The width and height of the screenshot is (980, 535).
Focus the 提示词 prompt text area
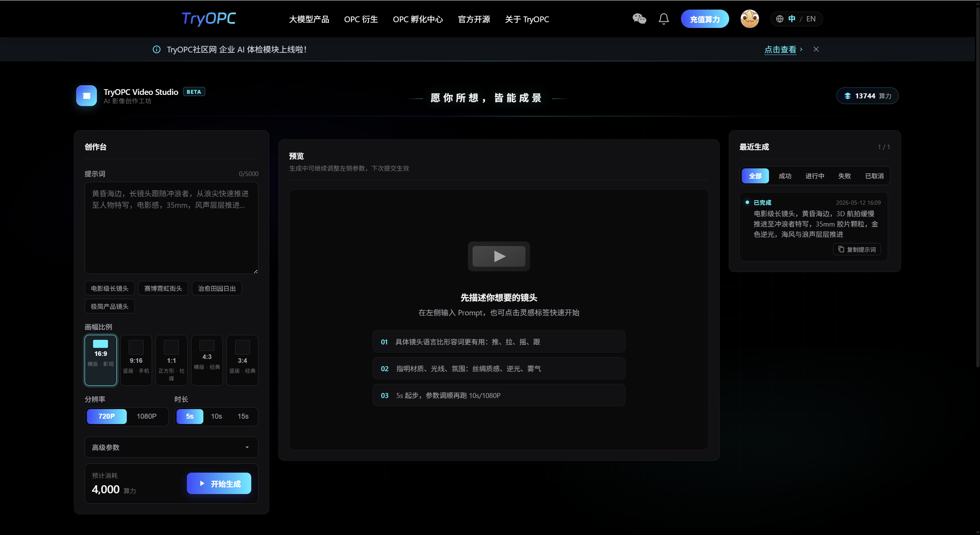(x=171, y=228)
